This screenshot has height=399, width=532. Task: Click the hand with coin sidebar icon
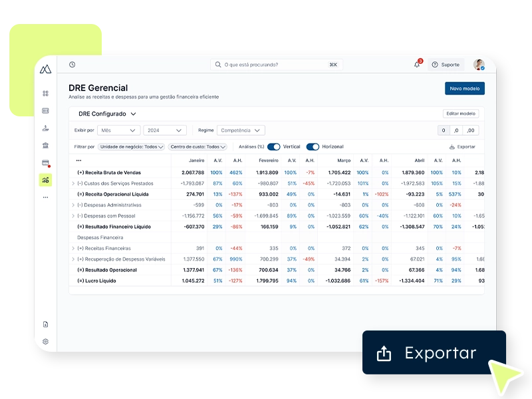tap(45, 128)
